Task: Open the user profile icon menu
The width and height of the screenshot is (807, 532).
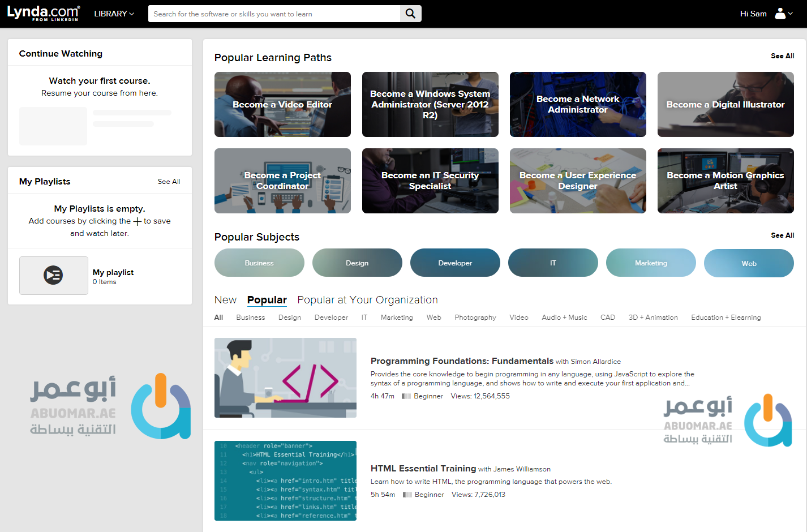Action: (x=783, y=14)
